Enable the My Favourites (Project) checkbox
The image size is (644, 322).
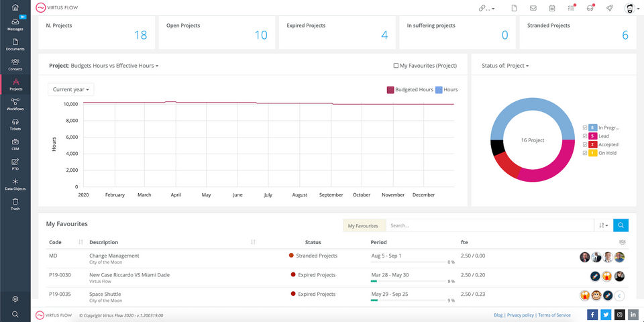coord(396,66)
